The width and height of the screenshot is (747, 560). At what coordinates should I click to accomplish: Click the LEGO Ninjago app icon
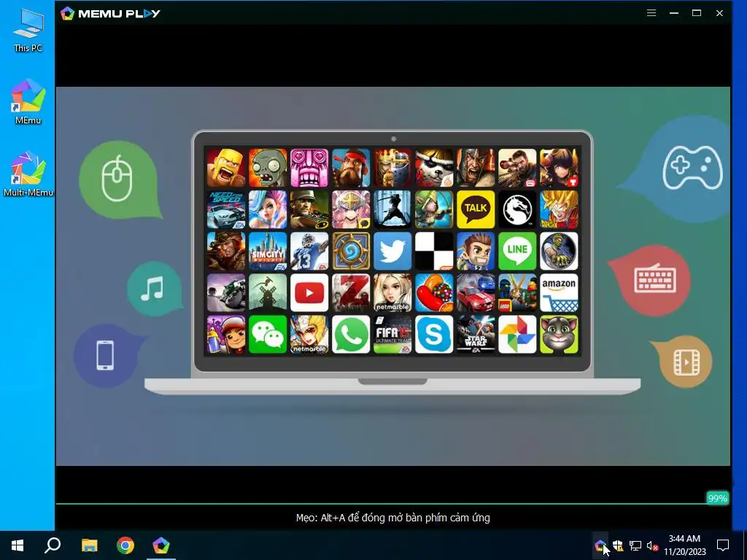517,293
